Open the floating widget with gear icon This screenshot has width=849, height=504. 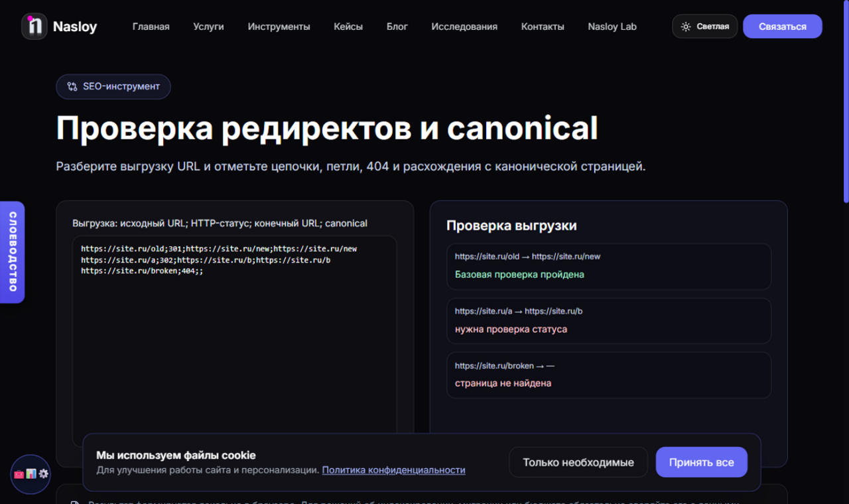(31, 474)
